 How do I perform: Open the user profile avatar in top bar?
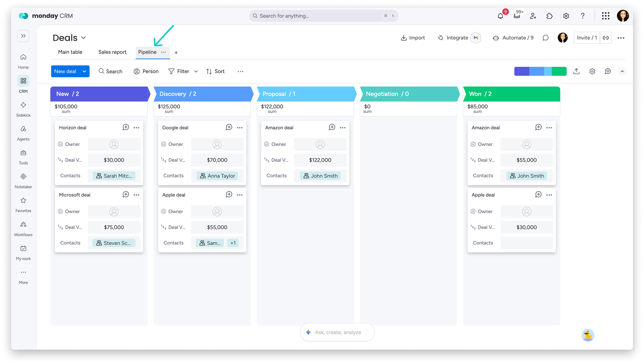pos(623,16)
